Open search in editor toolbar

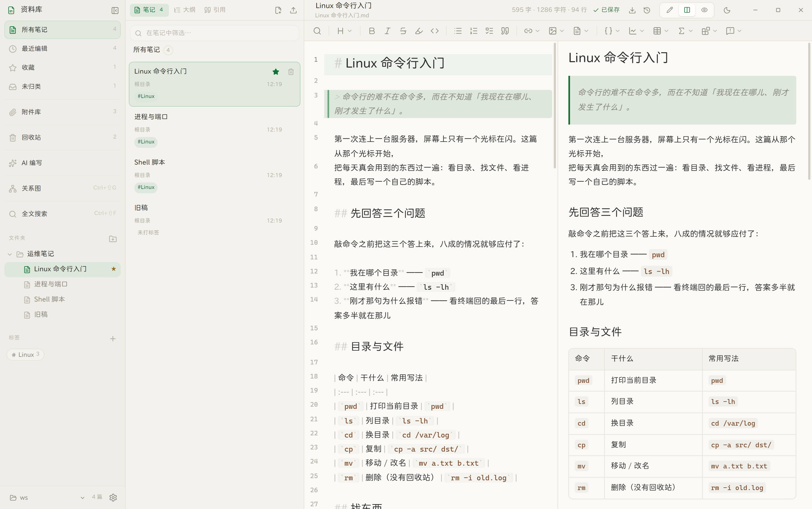(x=317, y=31)
